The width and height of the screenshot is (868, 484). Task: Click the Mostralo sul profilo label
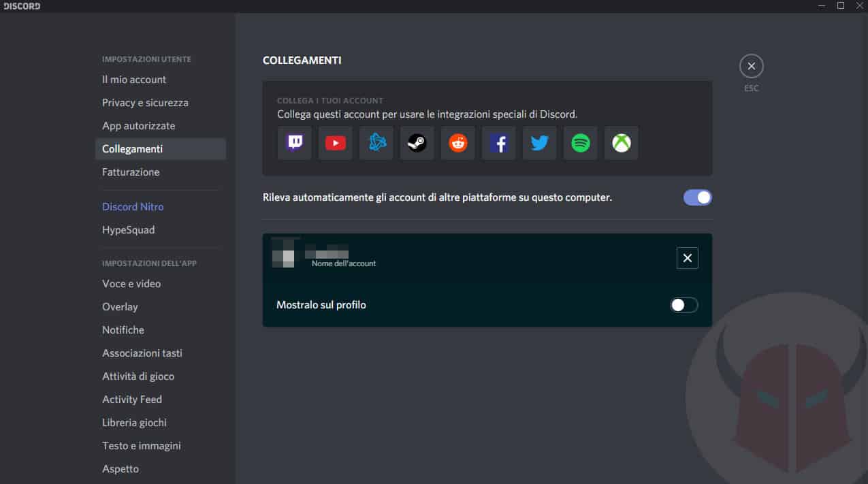click(321, 305)
